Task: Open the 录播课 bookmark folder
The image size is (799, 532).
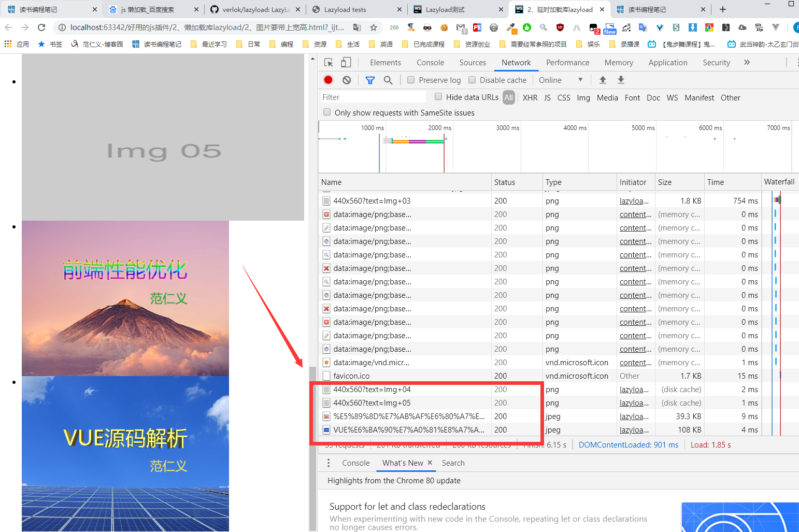Action: click(624, 44)
